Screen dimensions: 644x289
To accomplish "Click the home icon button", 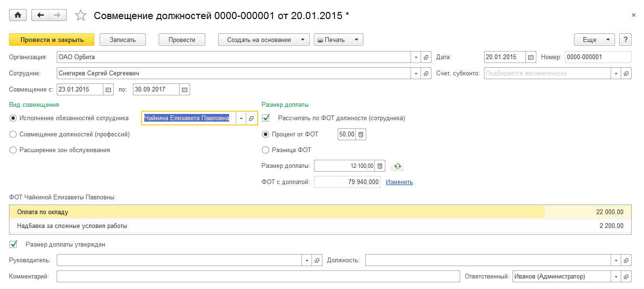I will point(18,15).
